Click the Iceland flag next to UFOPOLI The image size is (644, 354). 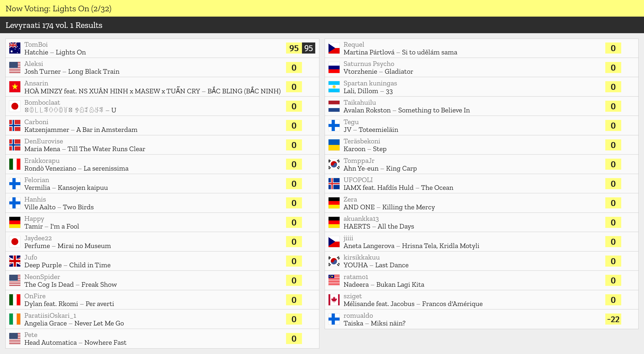tap(334, 183)
